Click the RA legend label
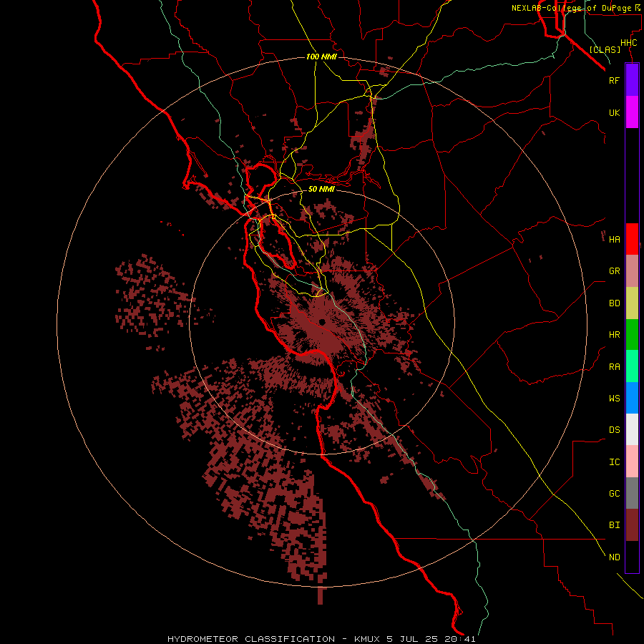 click(x=614, y=367)
